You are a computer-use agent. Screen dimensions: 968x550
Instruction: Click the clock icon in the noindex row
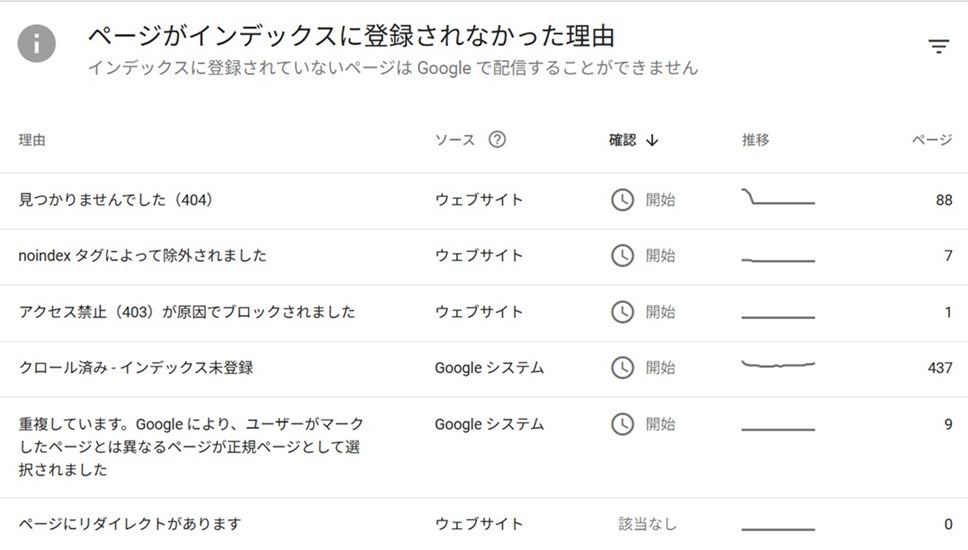pos(622,256)
